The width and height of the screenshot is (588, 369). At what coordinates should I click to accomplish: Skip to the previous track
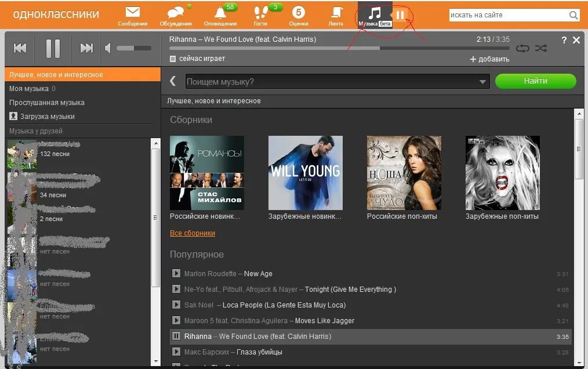[x=20, y=48]
